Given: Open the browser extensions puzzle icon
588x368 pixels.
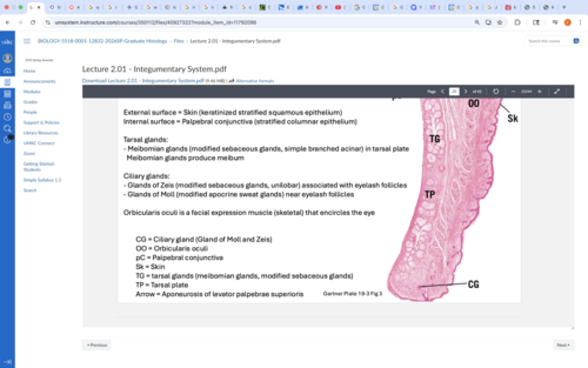Looking at the screenshot, I should click(517, 22).
